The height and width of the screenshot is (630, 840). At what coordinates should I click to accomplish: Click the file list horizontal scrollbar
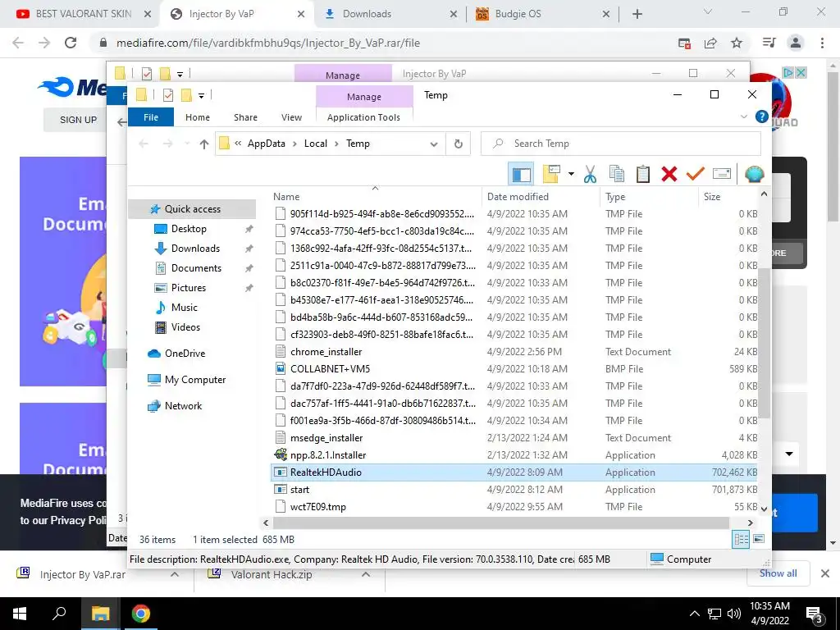(501, 523)
